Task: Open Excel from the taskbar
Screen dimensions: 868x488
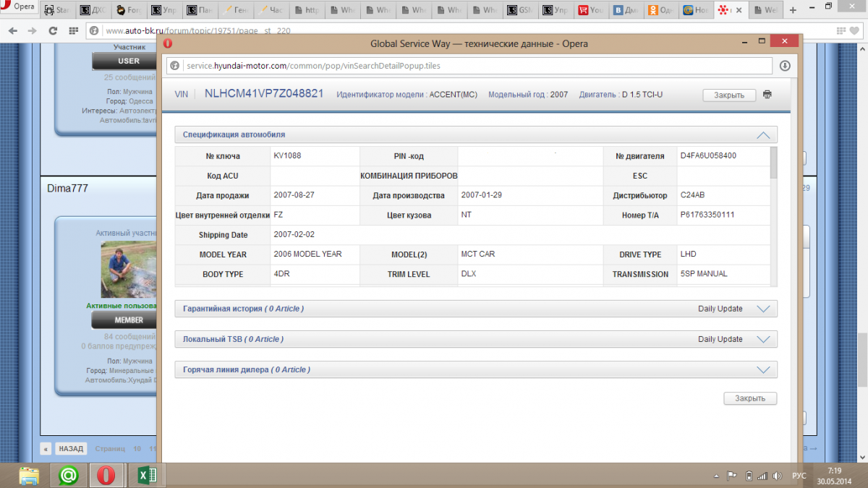Action: pos(145,475)
